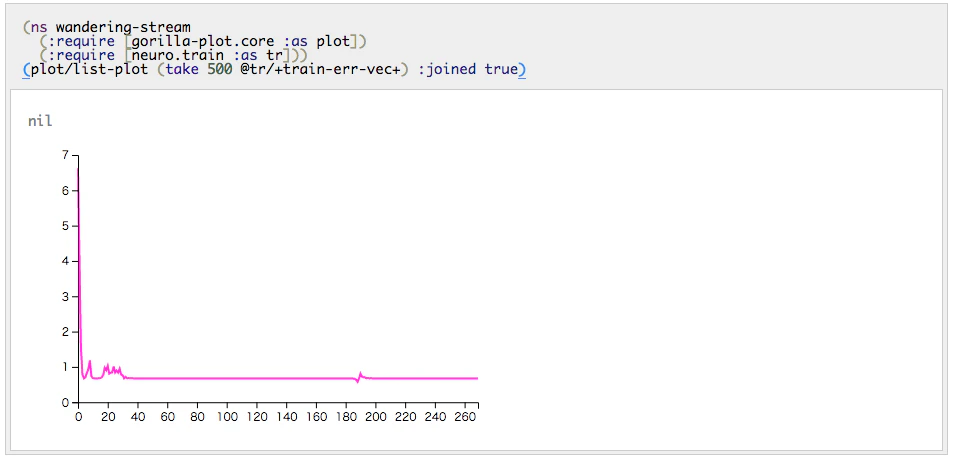The width and height of the screenshot is (955, 462).
Task: Click y-axis label 7
Action: [x=66, y=155]
